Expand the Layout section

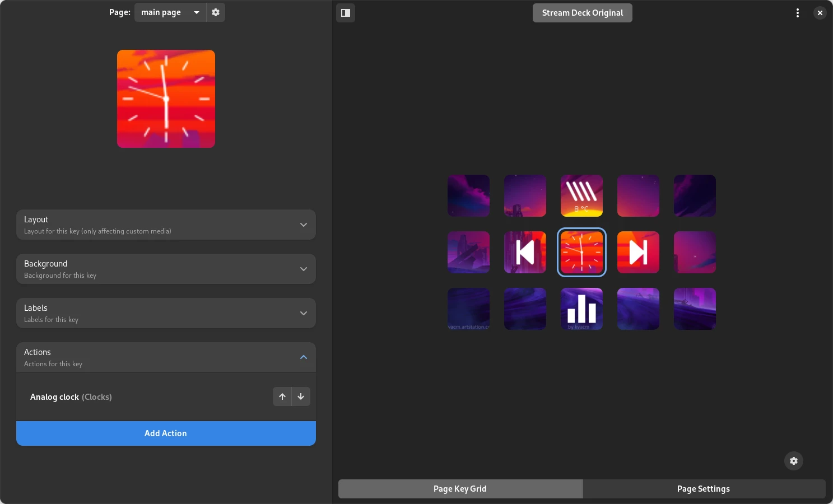coord(166,225)
